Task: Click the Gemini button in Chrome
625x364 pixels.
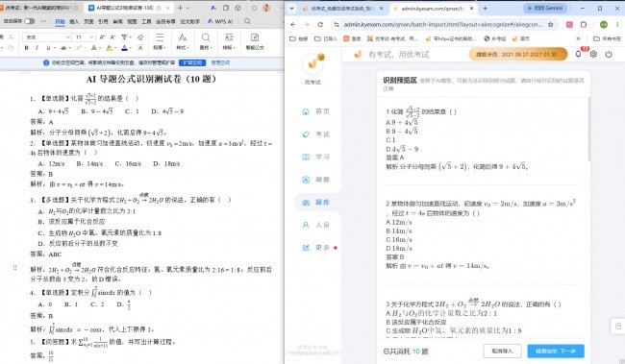Action: pos(545,8)
